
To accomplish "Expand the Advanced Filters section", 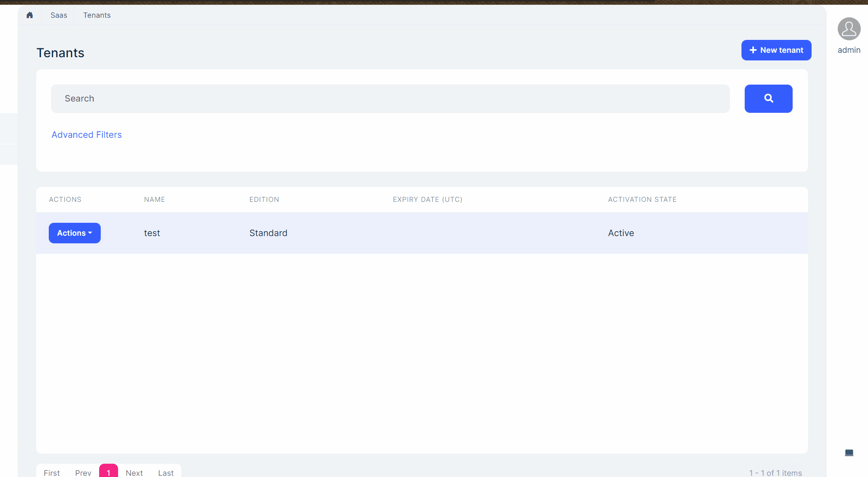I will pyautogui.click(x=87, y=135).
